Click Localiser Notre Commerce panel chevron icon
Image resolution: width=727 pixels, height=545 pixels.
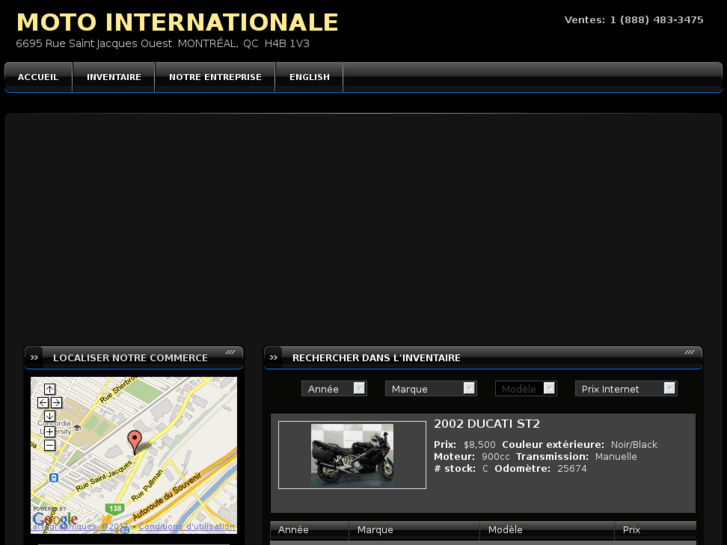34,358
